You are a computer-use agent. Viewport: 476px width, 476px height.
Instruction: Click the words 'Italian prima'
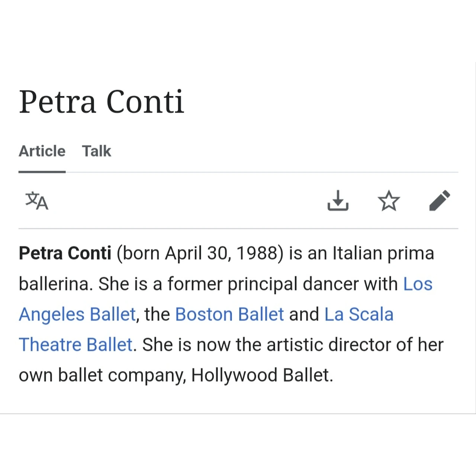(383, 253)
